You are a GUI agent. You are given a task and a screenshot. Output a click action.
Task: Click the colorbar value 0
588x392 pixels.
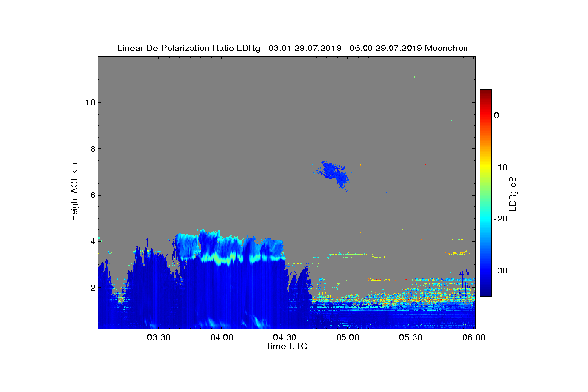click(496, 115)
